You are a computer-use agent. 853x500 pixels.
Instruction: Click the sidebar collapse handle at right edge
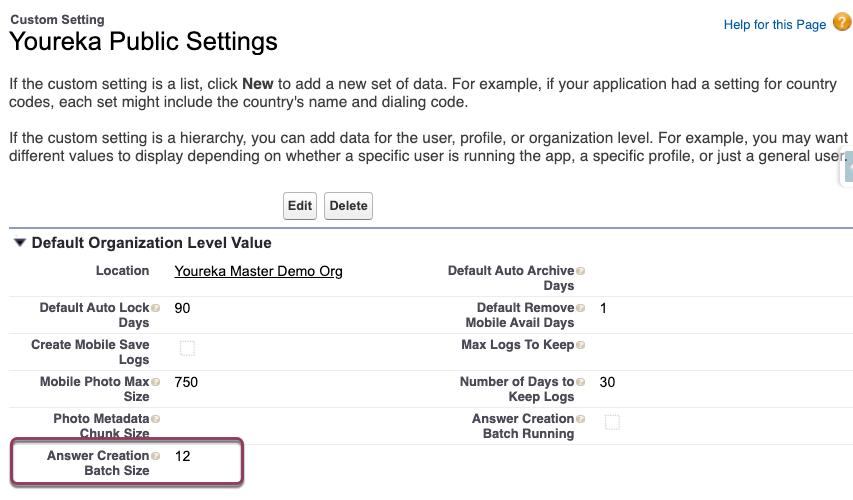point(847,166)
